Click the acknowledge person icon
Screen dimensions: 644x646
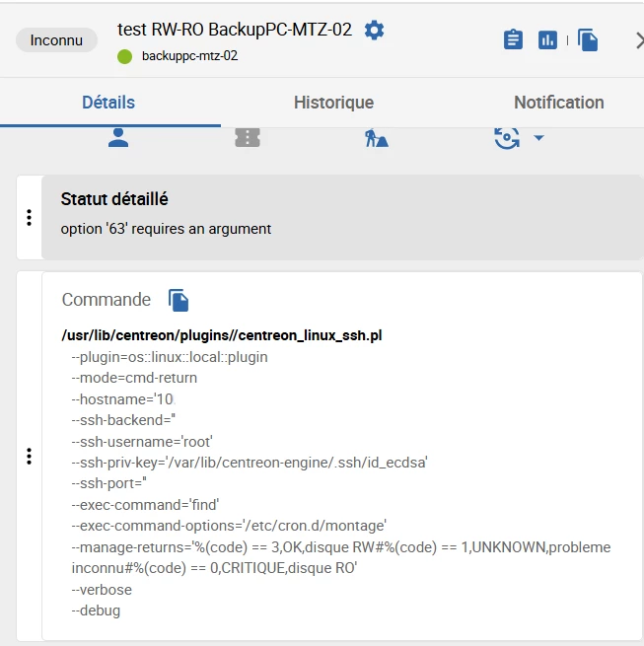(x=118, y=137)
